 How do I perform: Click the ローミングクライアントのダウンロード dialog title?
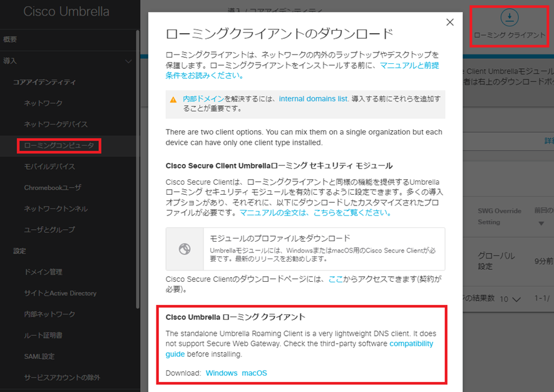(279, 34)
